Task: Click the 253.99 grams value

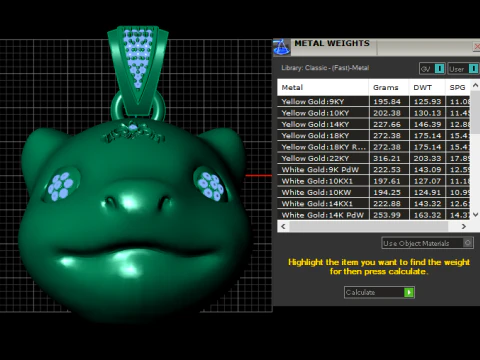Action: [x=387, y=215]
